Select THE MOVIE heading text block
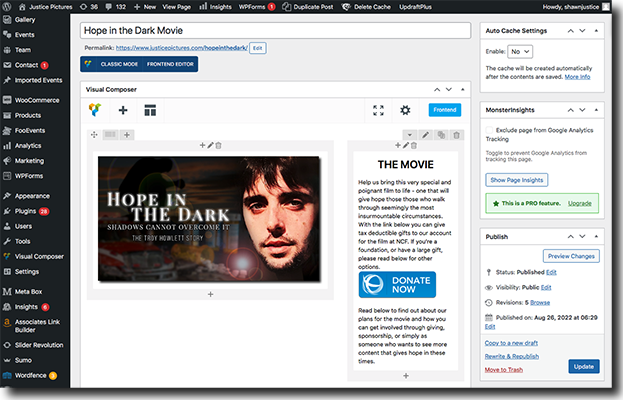This screenshot has width=623, height=400. (x=405, y=164)
